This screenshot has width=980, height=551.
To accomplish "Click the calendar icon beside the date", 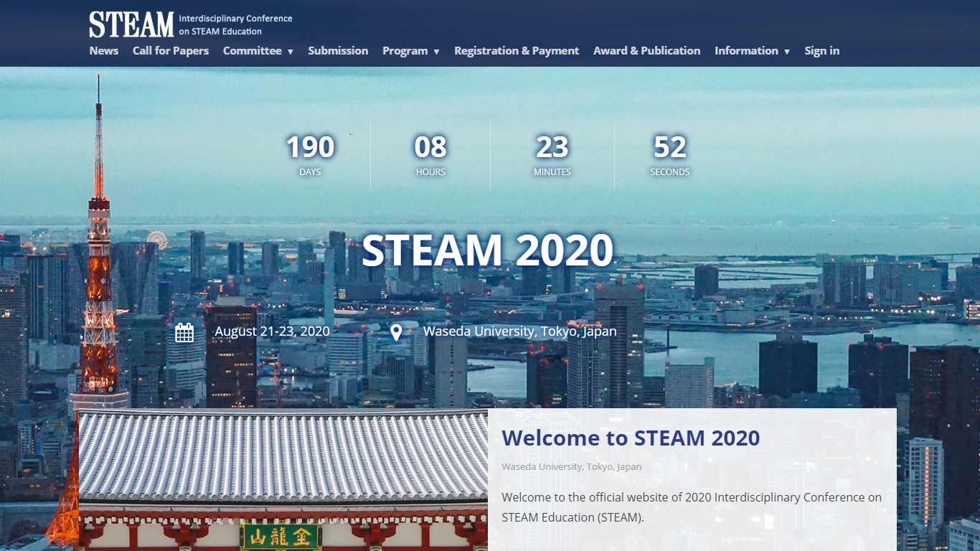I will 184,332.
